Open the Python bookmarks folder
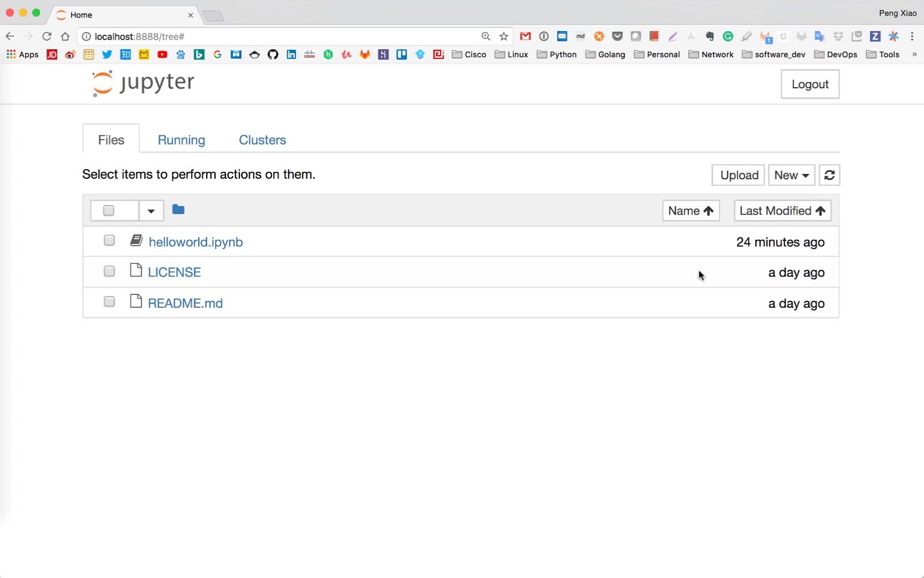 coord(557,55)
